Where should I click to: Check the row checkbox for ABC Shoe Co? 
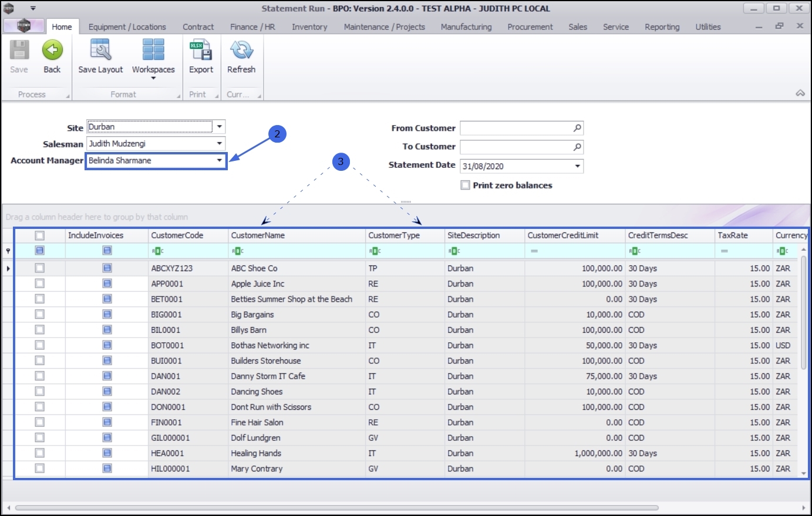(x=39, y=268)
